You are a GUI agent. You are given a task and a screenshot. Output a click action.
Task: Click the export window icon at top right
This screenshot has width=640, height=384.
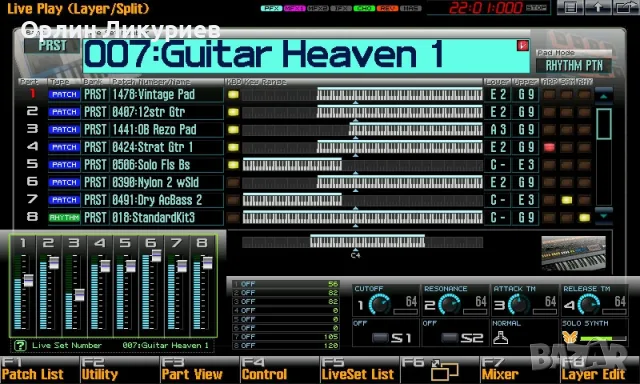(626, 7)
